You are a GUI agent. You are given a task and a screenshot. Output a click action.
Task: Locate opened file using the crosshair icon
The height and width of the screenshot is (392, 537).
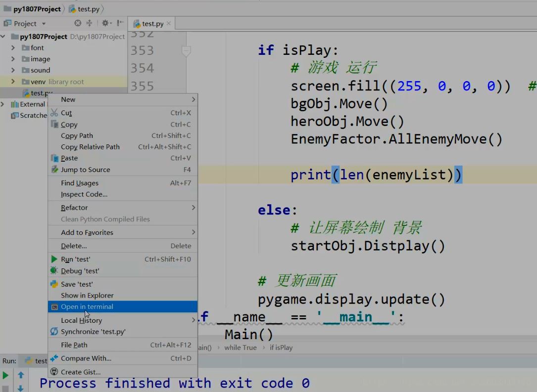tap(77, 23)
